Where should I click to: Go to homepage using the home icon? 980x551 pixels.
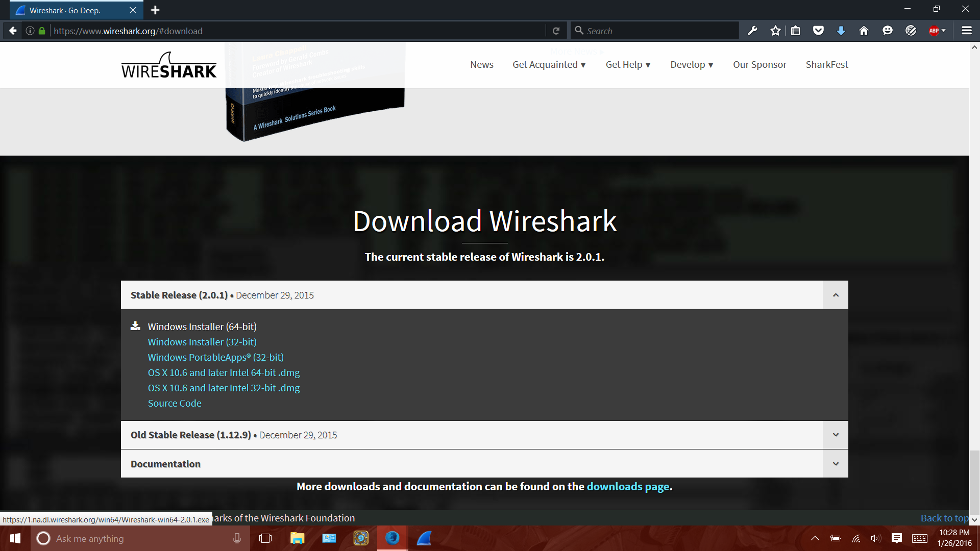(x=863, y=30)
